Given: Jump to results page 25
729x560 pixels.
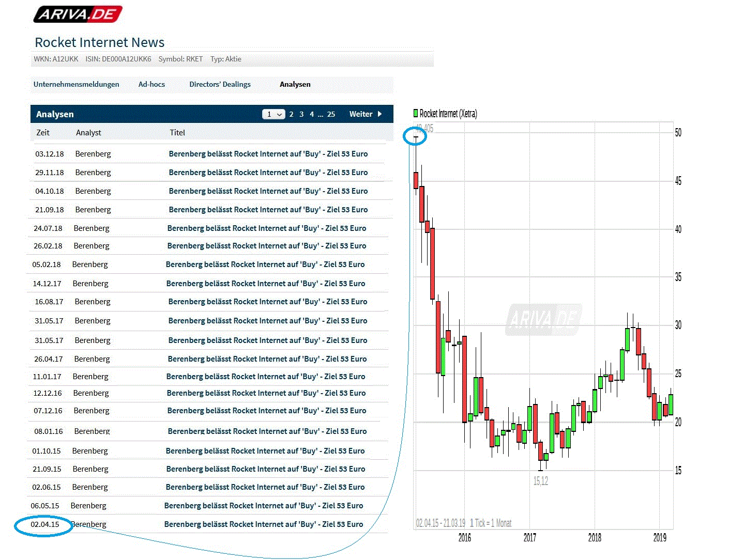Looking at the screenshot, I should coord(330,114).
